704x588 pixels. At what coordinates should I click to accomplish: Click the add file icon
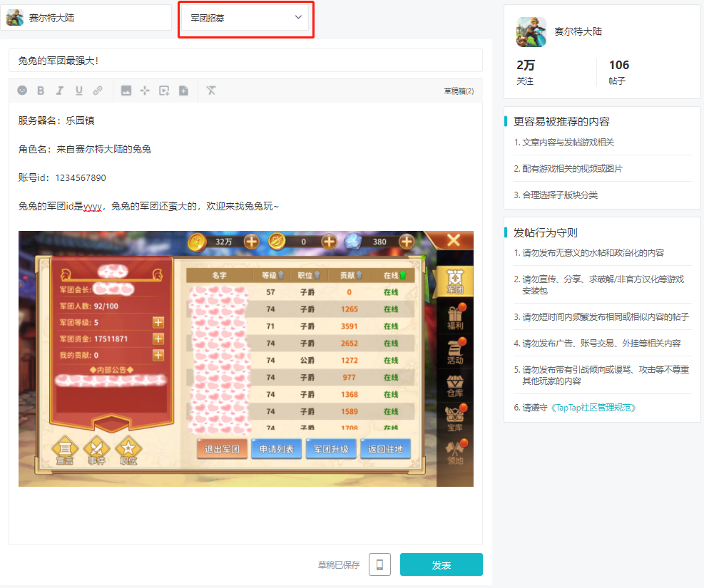(x=183, y=91)
